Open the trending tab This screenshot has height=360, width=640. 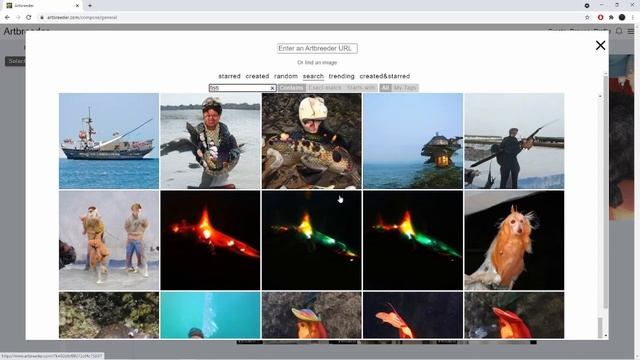pos(341,76)
